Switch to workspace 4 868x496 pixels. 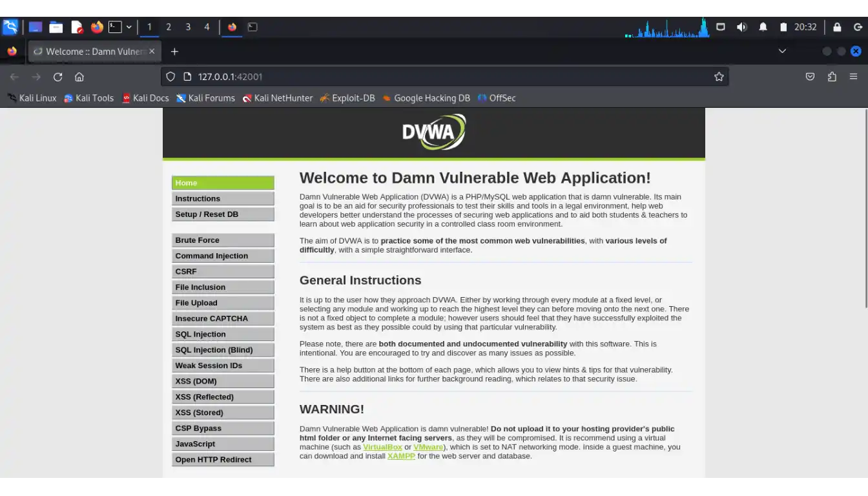coord(207,27)
